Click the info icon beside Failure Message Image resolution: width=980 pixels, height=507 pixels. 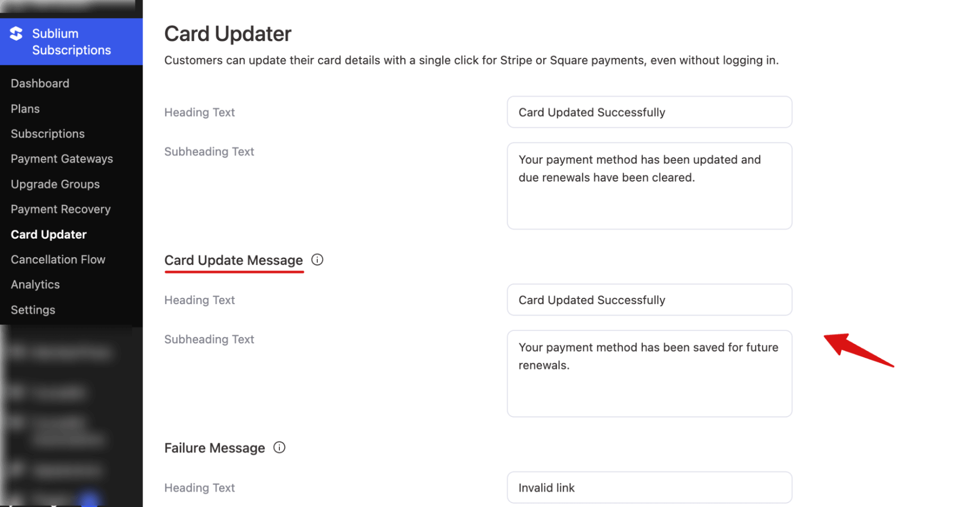pyautogui.click(x=279, y=447)
